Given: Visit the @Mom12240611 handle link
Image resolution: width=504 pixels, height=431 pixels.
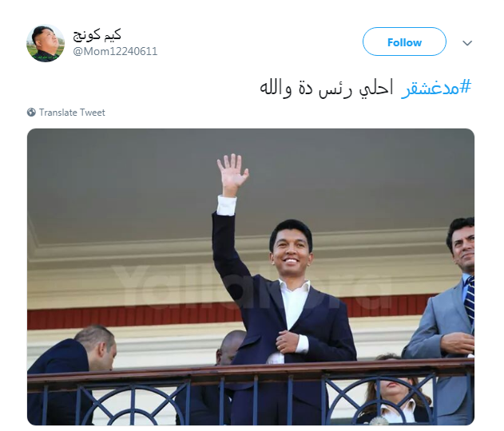Looking at the screenshot, I should click(115, 51).
